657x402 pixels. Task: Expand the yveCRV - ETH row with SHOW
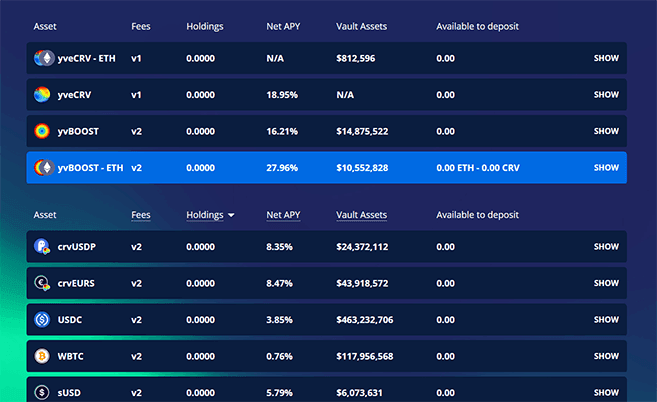click(606, 58)
